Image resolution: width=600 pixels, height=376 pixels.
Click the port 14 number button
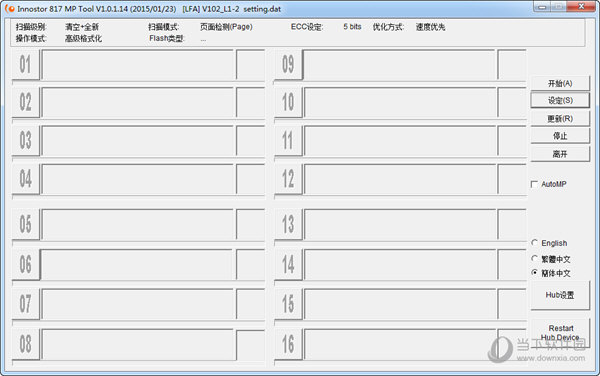[288, 264]
